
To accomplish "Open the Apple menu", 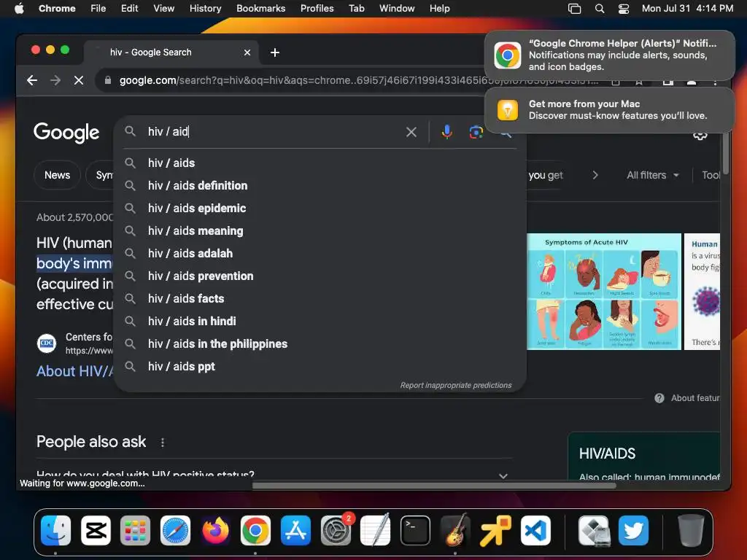I will pyautogui.click(x=19, y=9).
